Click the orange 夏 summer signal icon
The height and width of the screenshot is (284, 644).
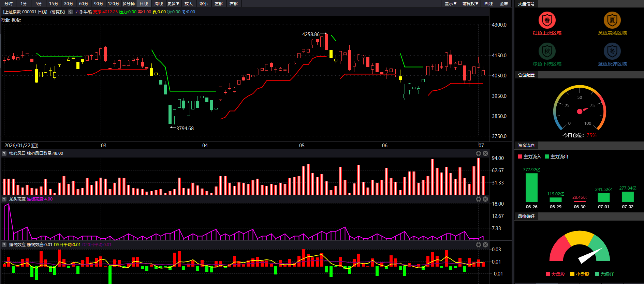(612, 20)
